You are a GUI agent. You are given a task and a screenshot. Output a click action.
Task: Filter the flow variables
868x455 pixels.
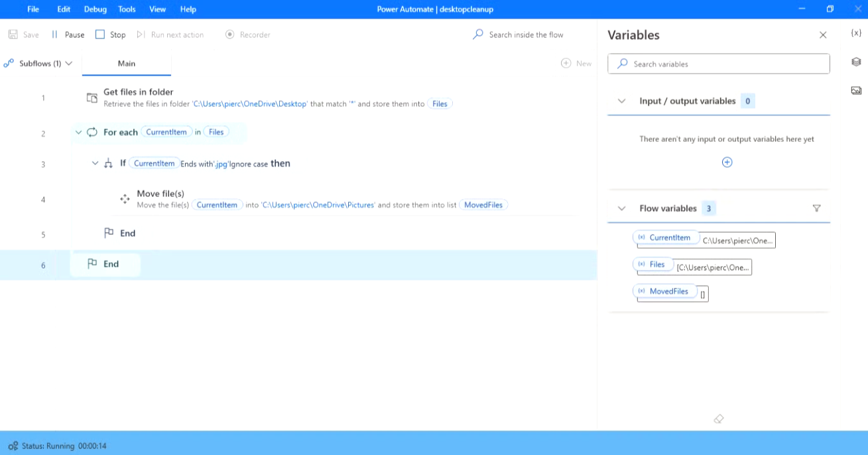click(816, 208)
